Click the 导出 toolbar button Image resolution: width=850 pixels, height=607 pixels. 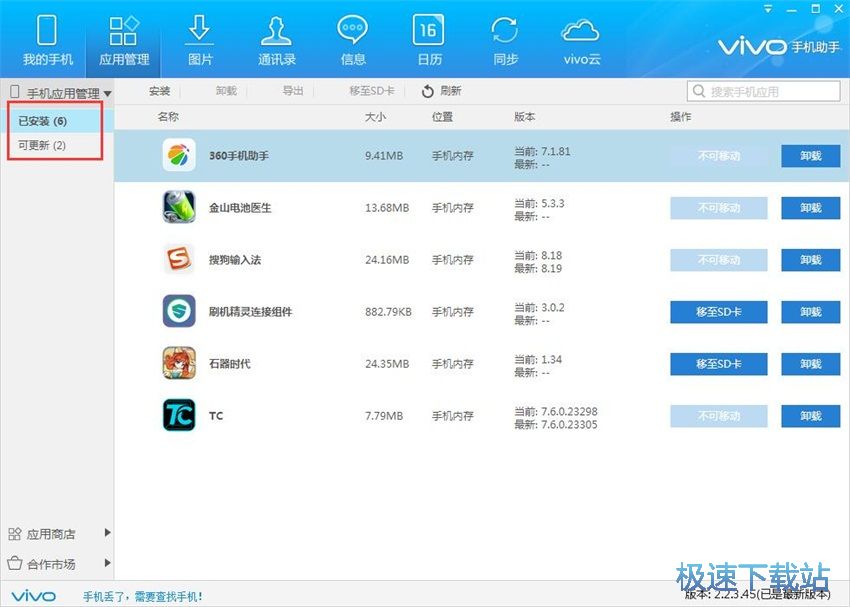pyautogui.click(x=293, y=91)
